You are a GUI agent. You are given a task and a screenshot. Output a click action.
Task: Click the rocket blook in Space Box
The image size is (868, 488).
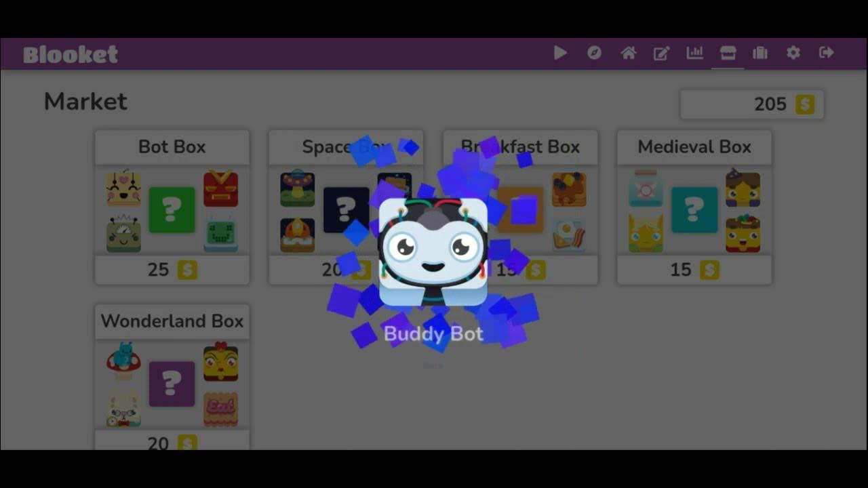pos(298,235)
